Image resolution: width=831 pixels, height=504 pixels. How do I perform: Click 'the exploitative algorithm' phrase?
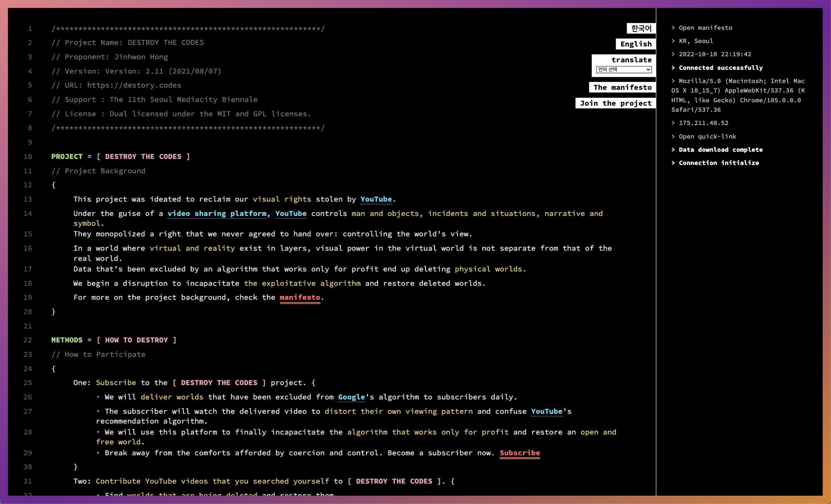[x=302, y=283]
